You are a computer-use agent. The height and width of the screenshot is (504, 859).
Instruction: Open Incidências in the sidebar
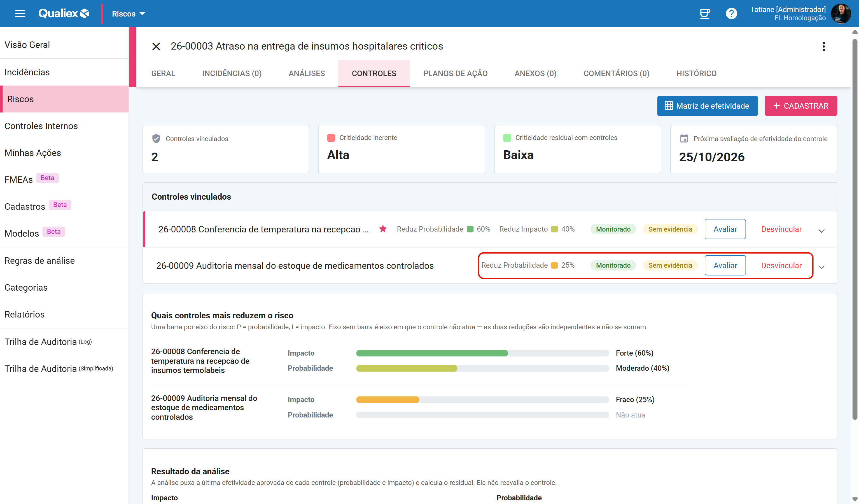pos(64,72)
